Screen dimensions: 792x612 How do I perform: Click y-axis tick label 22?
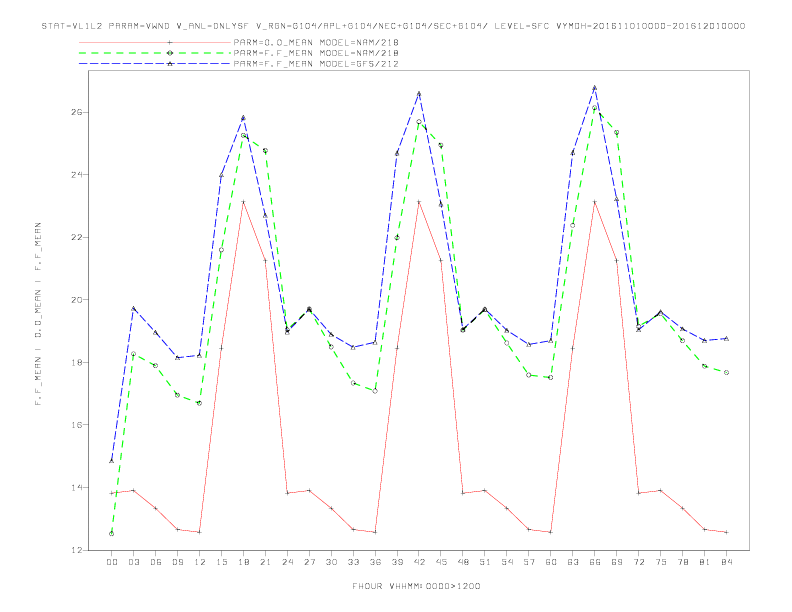click(76, 237)
